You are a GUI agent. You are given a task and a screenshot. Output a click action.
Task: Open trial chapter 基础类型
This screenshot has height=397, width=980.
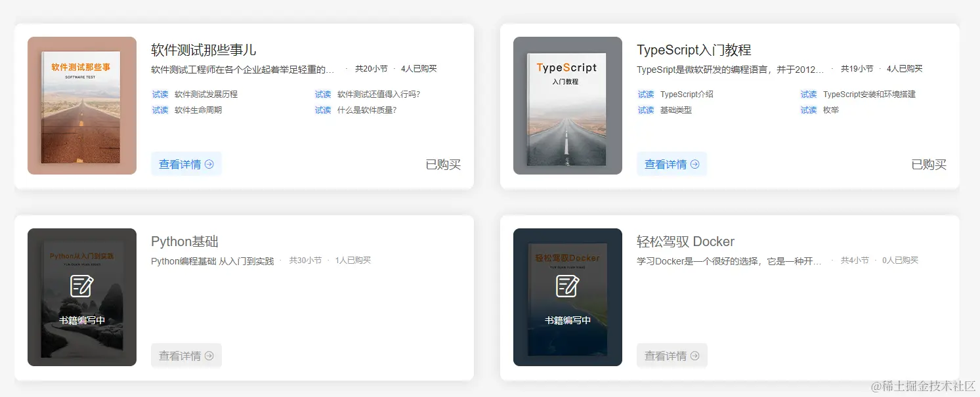point(676,110)
